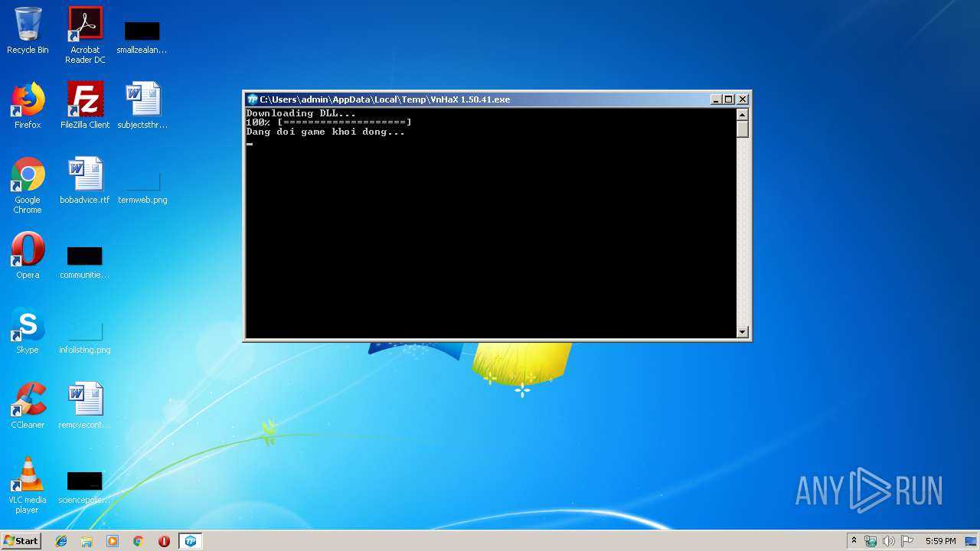The image size is (980, 551).
Task: Open the network tray icon
Action: (x=871, y=541)
